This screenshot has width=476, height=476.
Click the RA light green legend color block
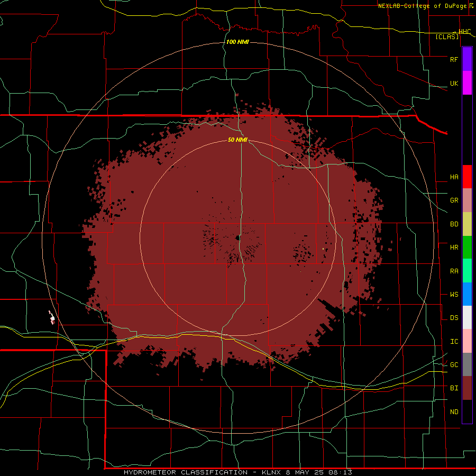(467, 271)
